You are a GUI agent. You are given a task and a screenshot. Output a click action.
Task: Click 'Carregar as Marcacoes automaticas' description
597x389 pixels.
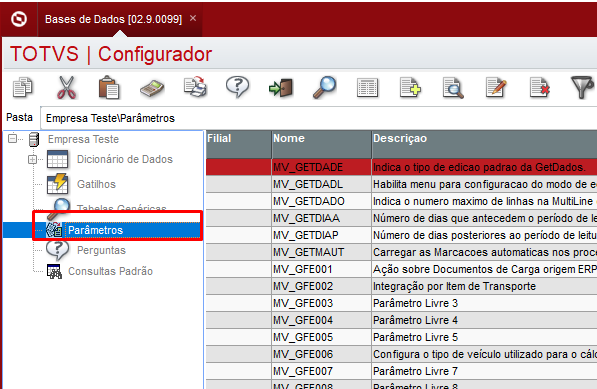[485, 252]
